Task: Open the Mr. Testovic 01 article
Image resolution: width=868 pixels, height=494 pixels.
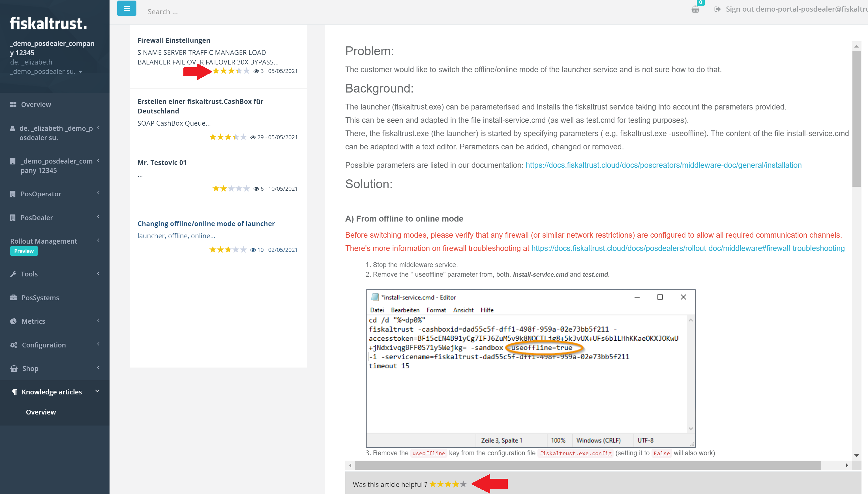Action: (162, 162)
